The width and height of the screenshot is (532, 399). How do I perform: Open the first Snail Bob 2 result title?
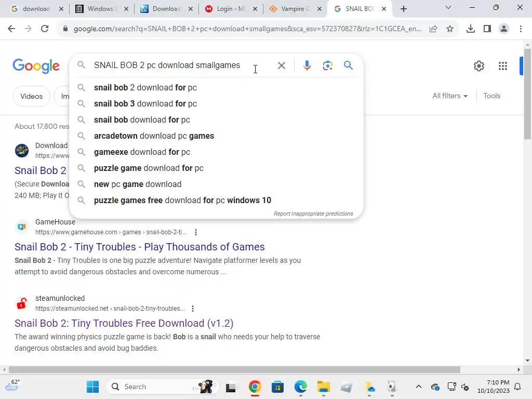coord(41,170)
